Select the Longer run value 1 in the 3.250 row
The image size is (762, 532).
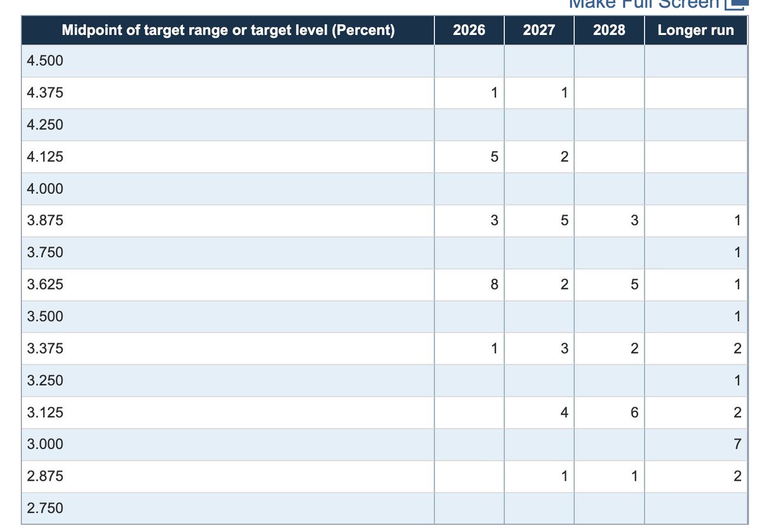click(737, 381)
